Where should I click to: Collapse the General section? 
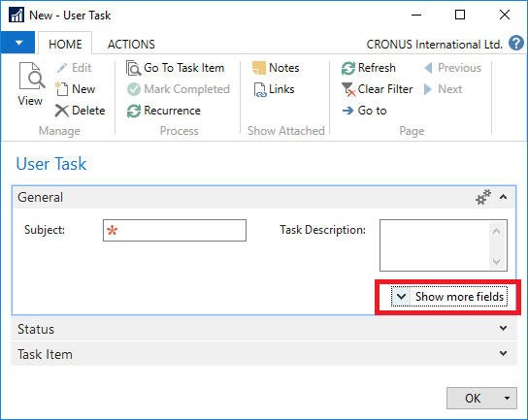pos(503,197)
